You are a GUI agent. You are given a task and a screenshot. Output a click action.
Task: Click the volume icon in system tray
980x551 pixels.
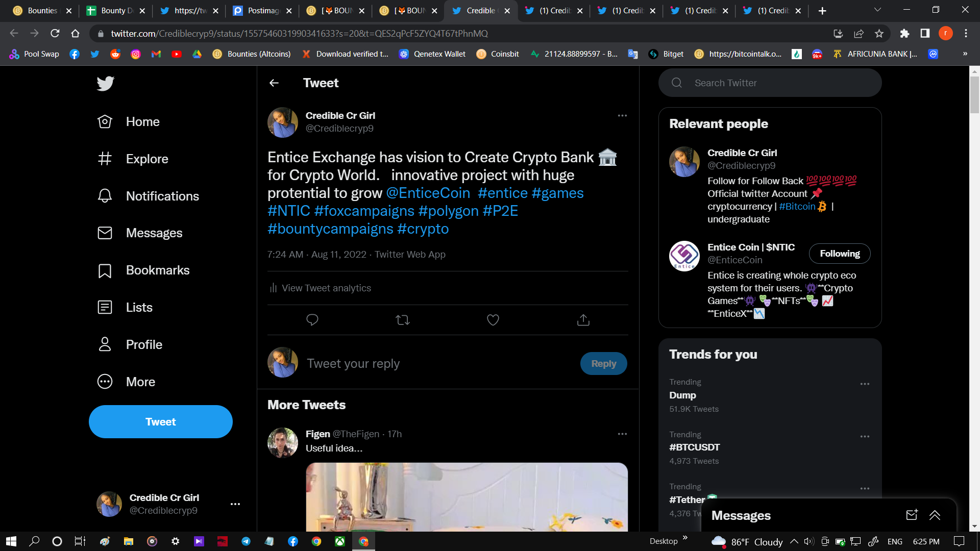tap(808, 541)
